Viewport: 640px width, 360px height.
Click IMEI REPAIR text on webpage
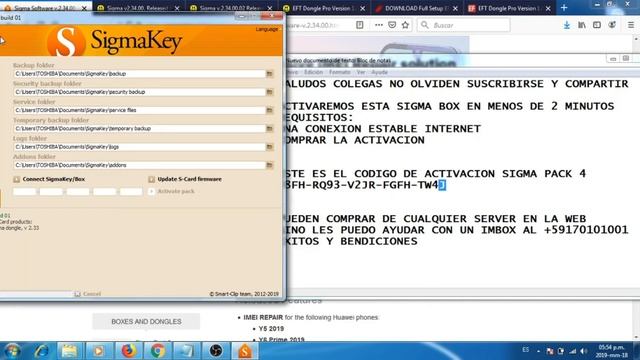pyautogui.click(x=263, y=317)
